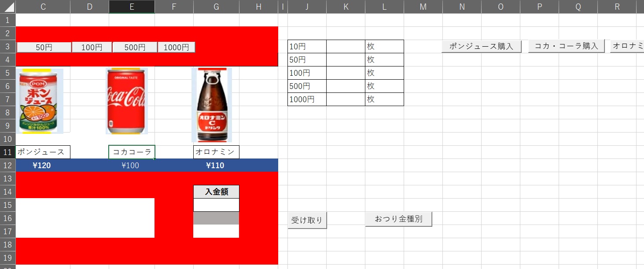Select the count cell beside 1000円

(346, 99)
